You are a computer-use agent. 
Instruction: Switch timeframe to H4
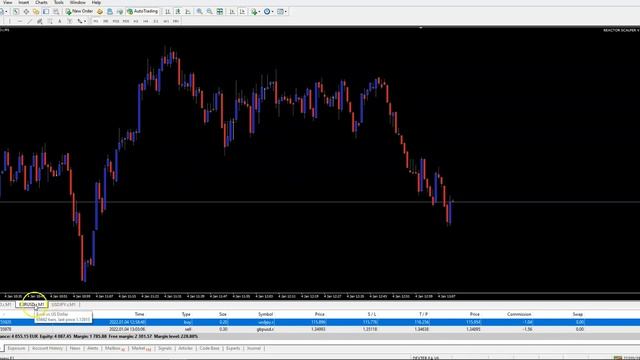(145, 21)
